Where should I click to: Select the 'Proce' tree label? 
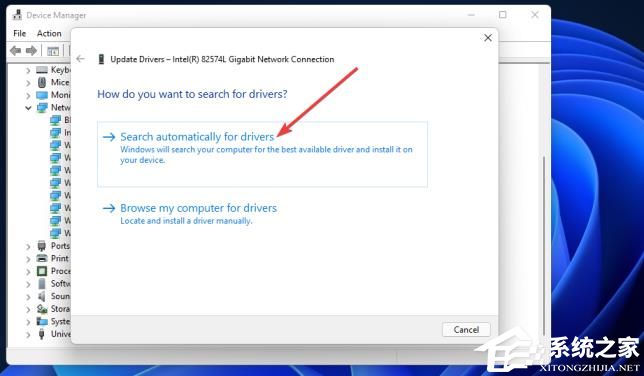coord(60,271)
